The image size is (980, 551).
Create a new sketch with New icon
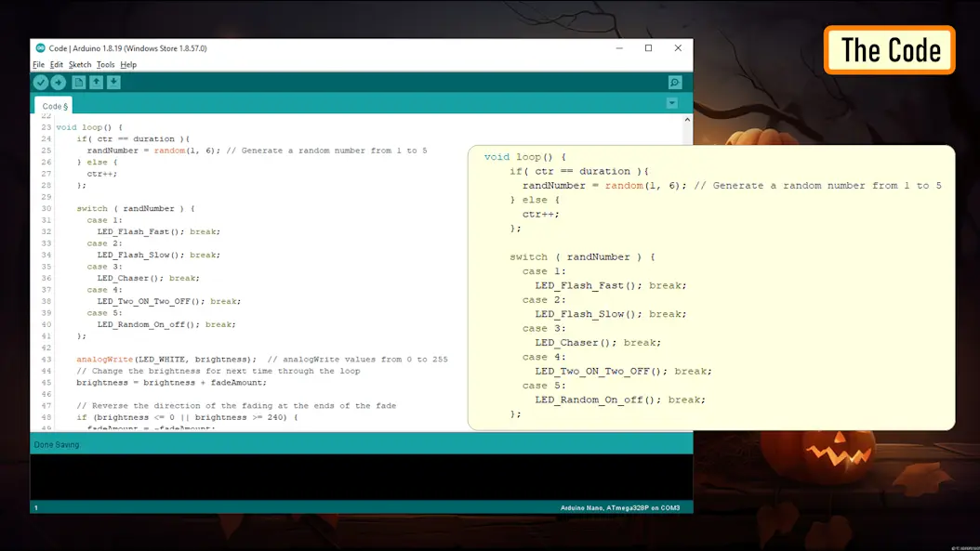click(x=78, y=83)
